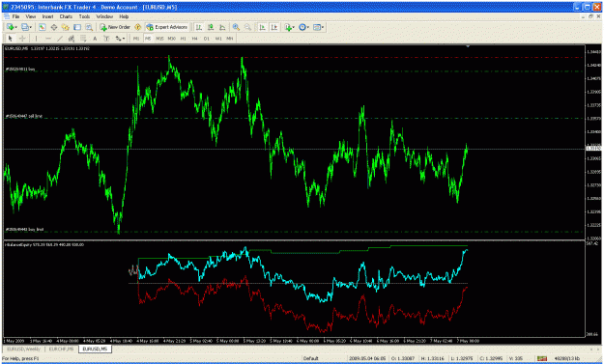Screen dimensions: 604x364
Task: Show the Data Window panel
Action: tap(54, 27)
